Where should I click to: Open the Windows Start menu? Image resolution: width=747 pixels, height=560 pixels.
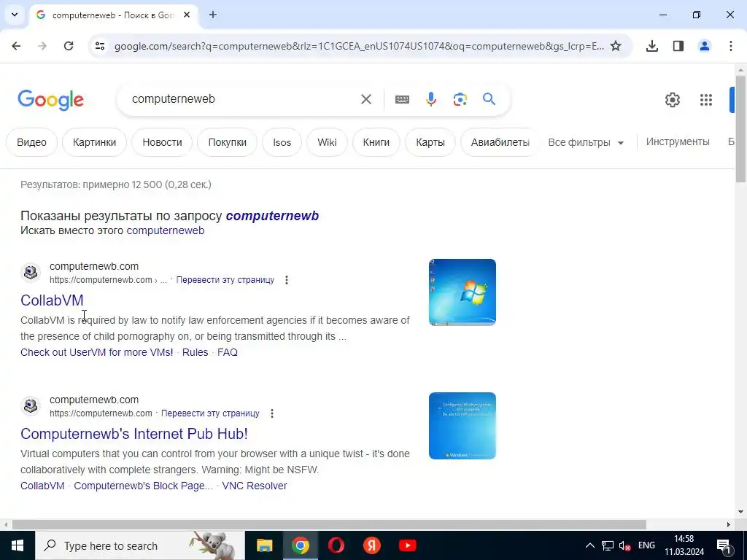click(18, 545)
